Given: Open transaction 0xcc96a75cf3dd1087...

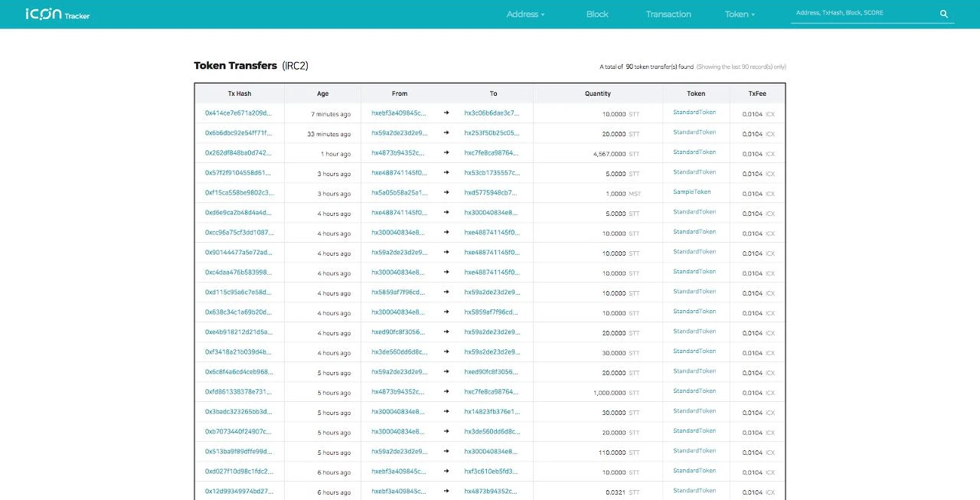Looking at the screenshot, I should [x=239, y=233].
